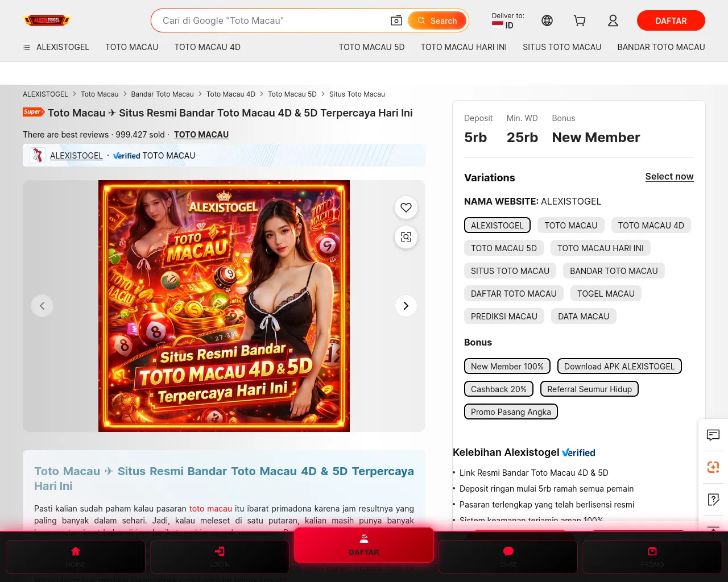Click the 'New Member' bonus value text

click(596, 138)
